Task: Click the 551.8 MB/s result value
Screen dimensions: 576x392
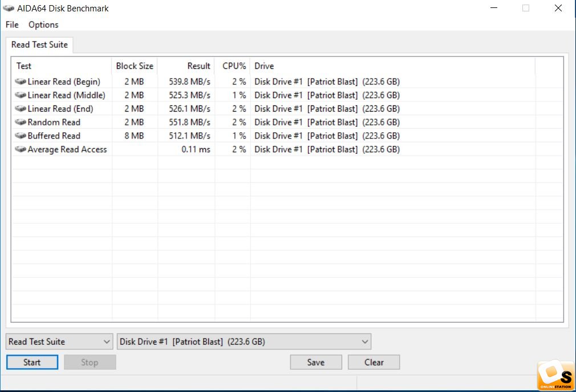Action: tap(189, 122)
